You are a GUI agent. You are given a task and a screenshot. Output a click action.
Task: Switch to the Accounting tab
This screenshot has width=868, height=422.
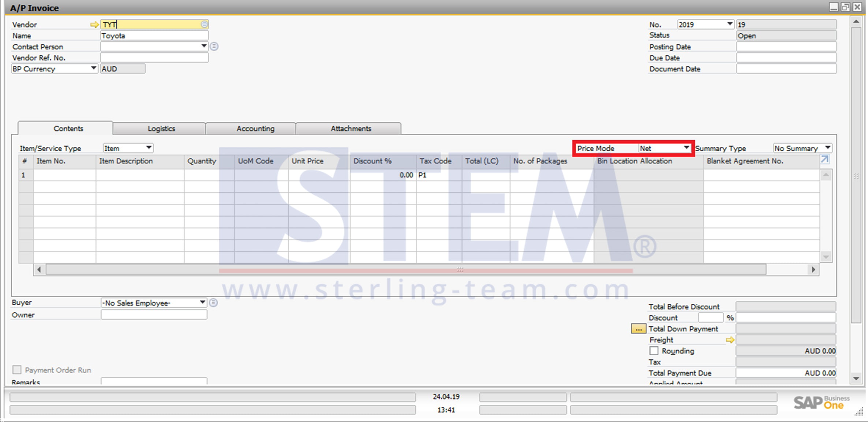255,129
